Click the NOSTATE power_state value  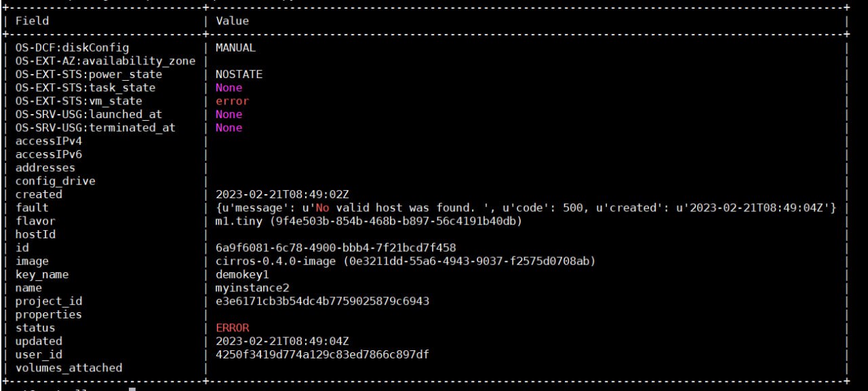point(239,74)
